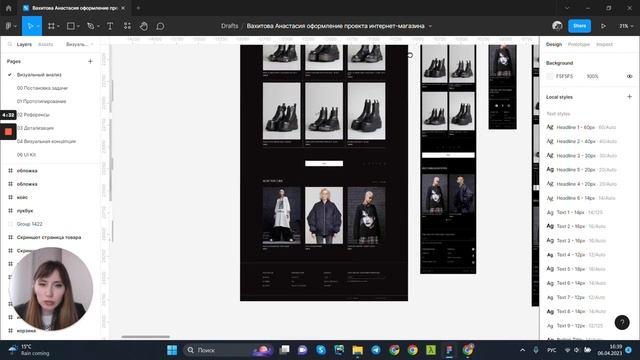Select the Frame tool
640x360 pixels.
(x=51, y=26)
